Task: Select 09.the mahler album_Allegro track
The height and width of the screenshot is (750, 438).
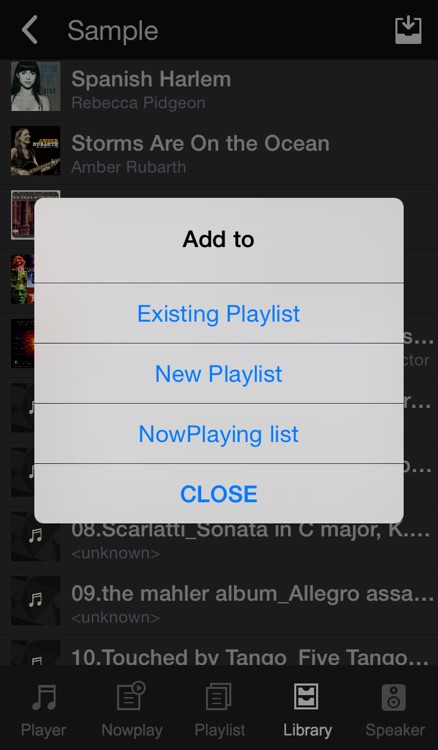Action: point(219,603)
